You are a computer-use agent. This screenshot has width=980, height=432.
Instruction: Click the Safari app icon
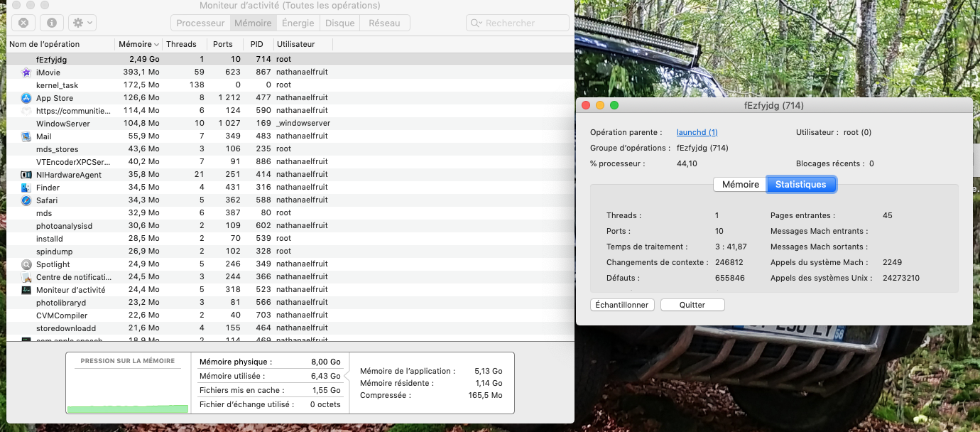pyautogui.click(x=26, y=200)
